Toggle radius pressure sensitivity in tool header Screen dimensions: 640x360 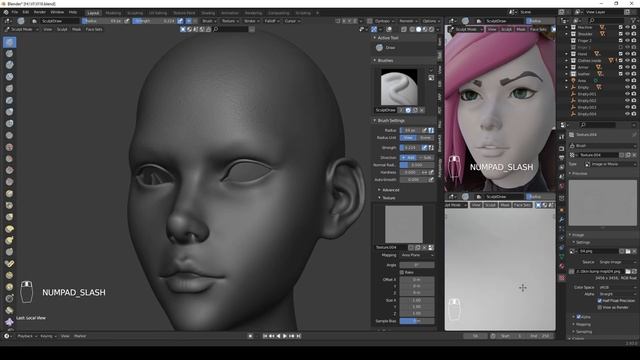127,21
